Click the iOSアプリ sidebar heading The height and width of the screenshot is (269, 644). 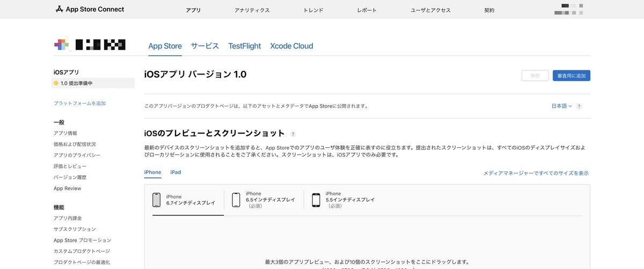[x=67, y=72]
